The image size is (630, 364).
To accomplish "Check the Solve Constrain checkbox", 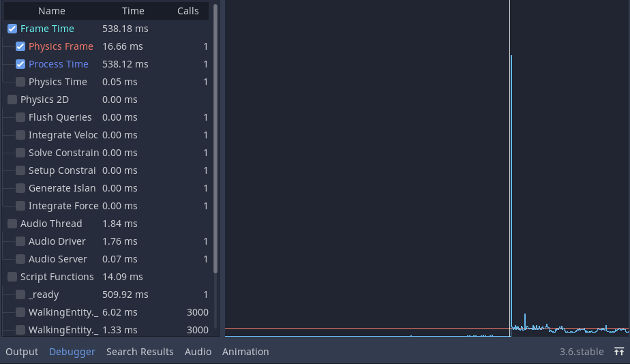I will (20, 152).
